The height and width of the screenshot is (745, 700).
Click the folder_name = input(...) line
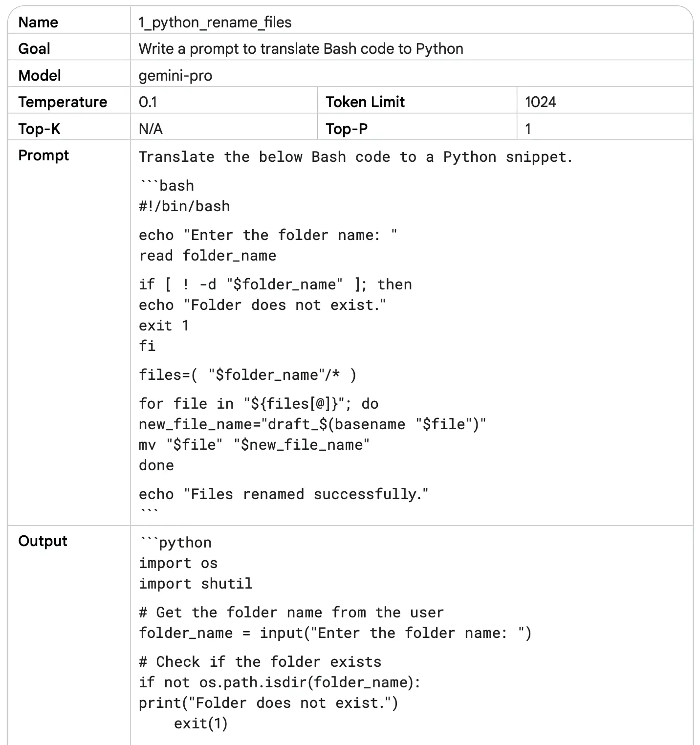pos(335,633)
